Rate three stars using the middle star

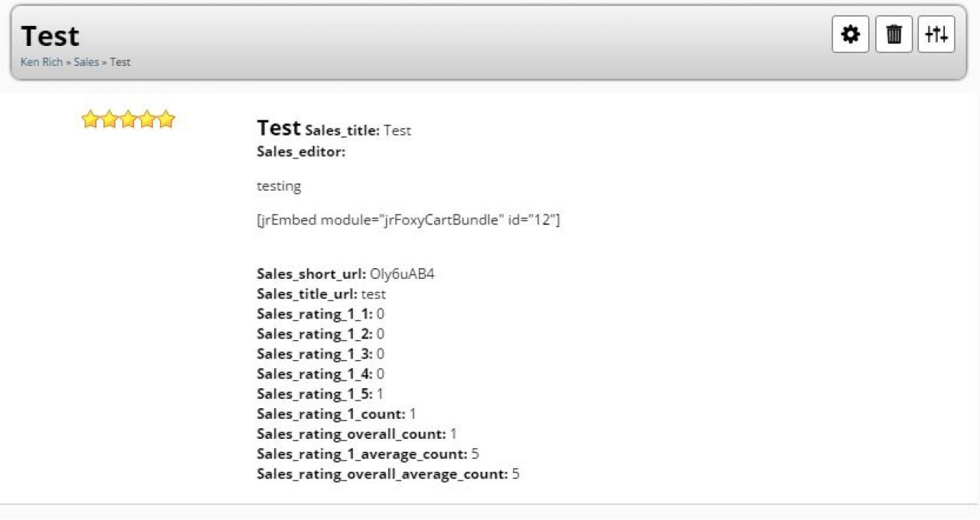point(128,119)
